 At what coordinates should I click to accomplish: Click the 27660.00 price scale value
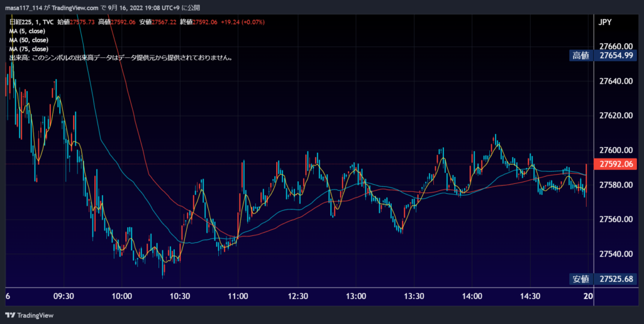tap(616, 47)
